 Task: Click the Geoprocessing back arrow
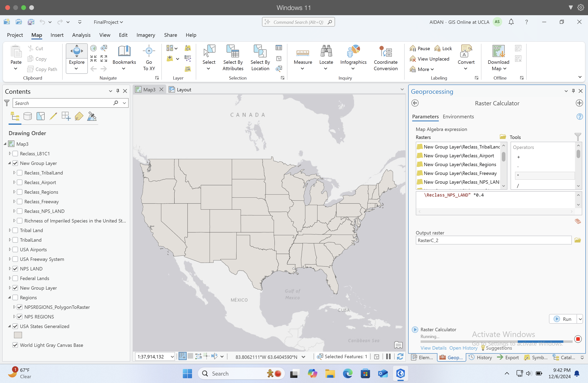coord(415,103)
